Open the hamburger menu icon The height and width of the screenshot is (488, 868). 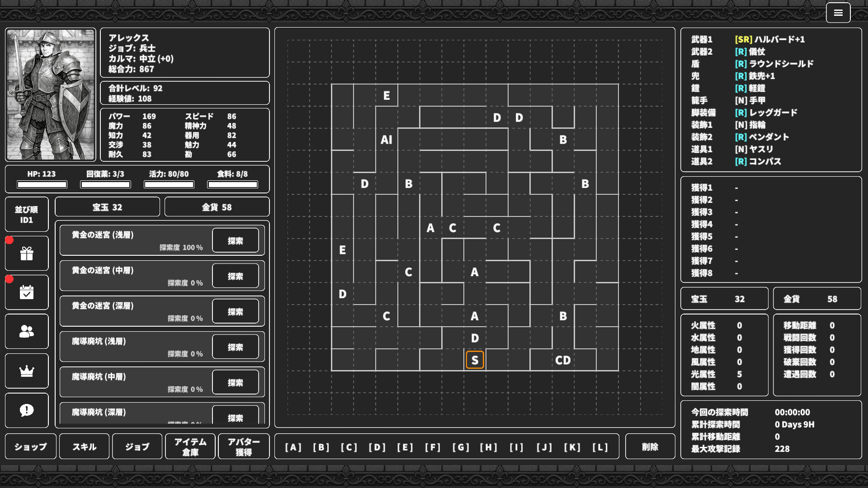pos(838,13)
